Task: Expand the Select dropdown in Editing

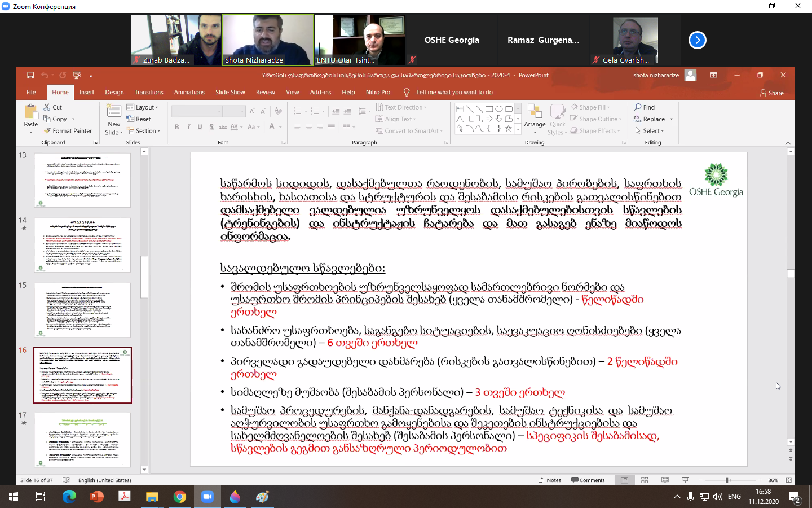Action: (x=650, y=131)
